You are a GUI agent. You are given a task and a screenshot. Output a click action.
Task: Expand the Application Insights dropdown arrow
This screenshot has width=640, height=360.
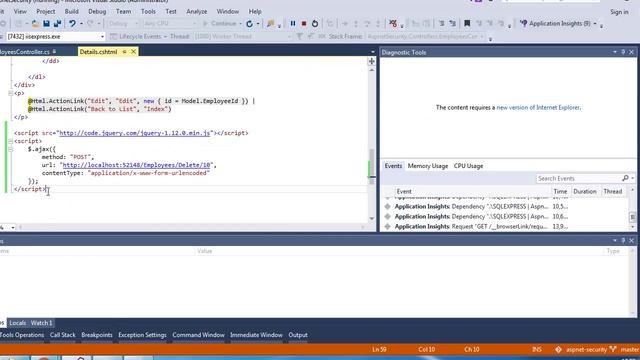(595, 24)
